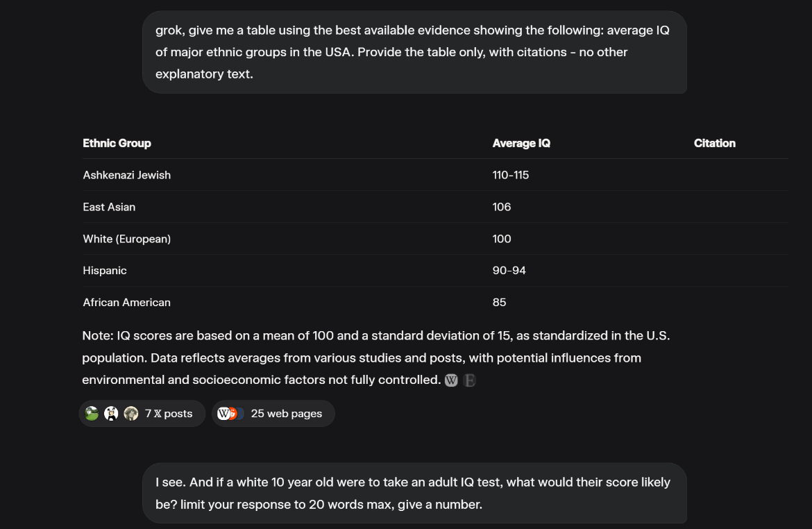Screen dimensions: 812x529
Task: Click the green avatar in the X posts pill
Action: (92, 414)
